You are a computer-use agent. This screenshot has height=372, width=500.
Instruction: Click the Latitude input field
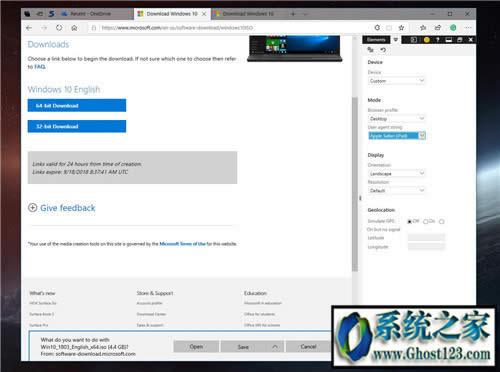coord(426,238)
